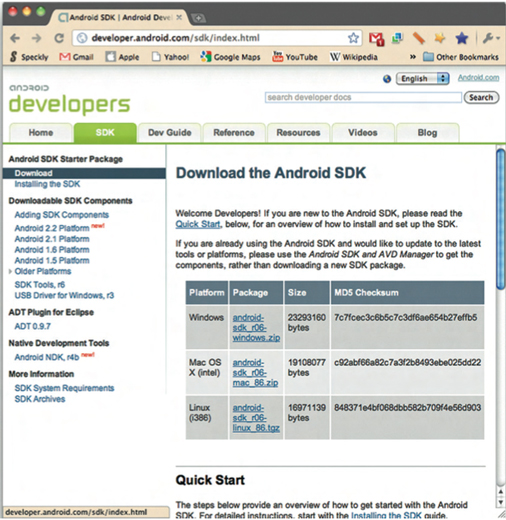Go back with the browser back arrow
The image size is (506, 520).
(15, 38)
